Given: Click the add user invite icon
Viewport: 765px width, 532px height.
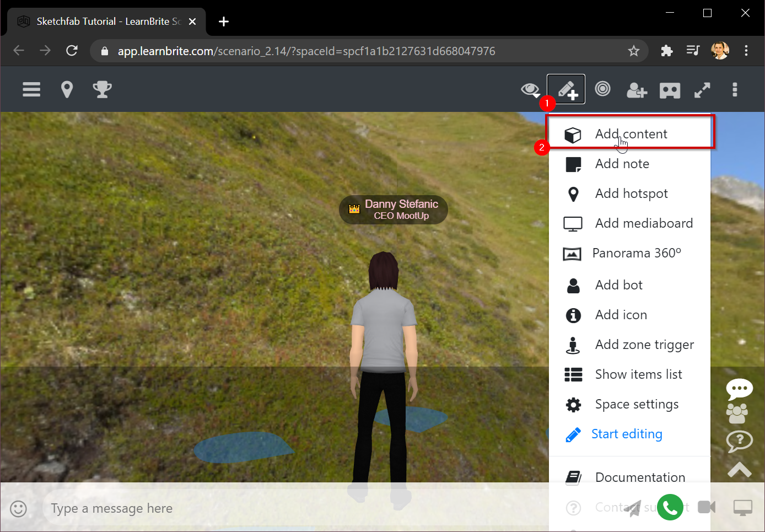Looking at the screenshot, I should click(x=637, y=90).
